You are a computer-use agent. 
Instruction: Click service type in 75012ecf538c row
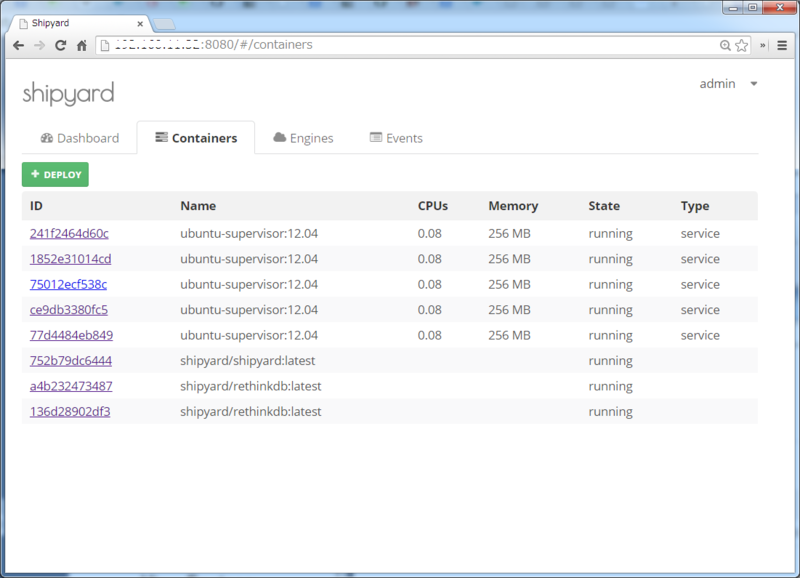[x=700, y=285]
